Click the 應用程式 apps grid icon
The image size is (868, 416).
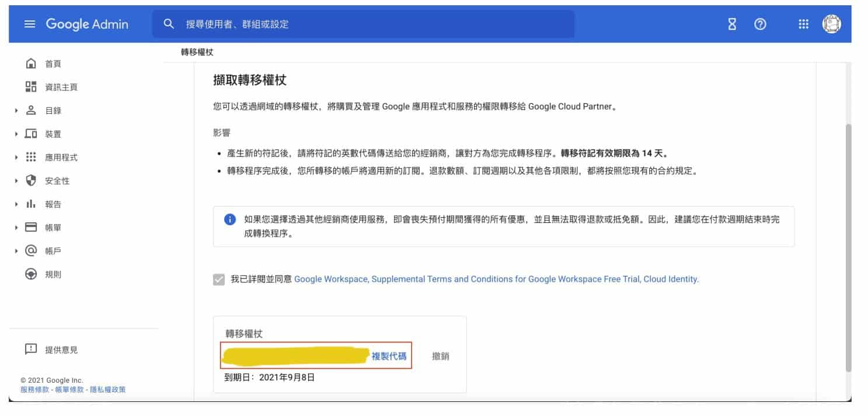coord(31,157)
